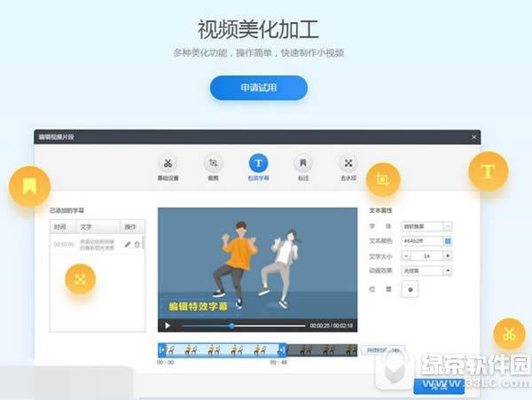Delete the subtitle row with the trash icon
Image resolution: width=532 pixels, height=400 pixels.
pos(137,244)
